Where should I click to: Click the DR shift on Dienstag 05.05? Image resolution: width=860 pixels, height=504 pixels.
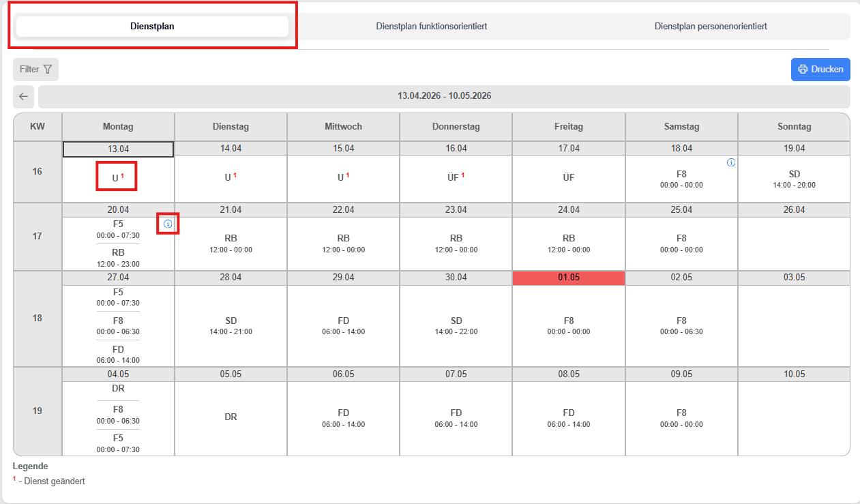pos(231,417)
